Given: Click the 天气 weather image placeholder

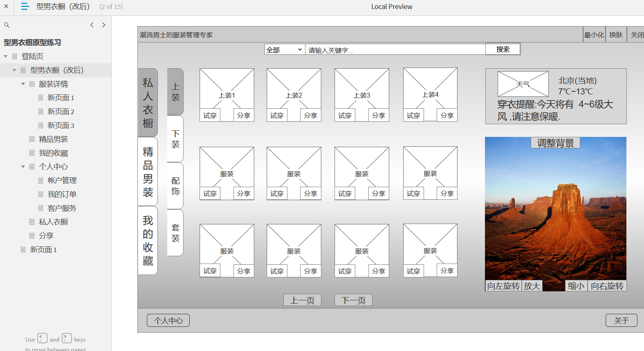Looking at the screenshot, I should pyautogui.click(x=523, y=84).
